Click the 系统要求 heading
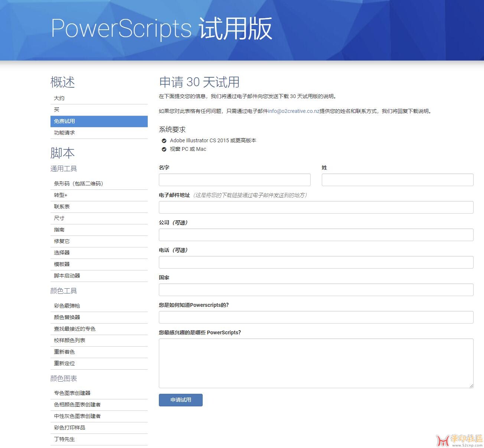 pyautogui.click(x=172, y=130)
